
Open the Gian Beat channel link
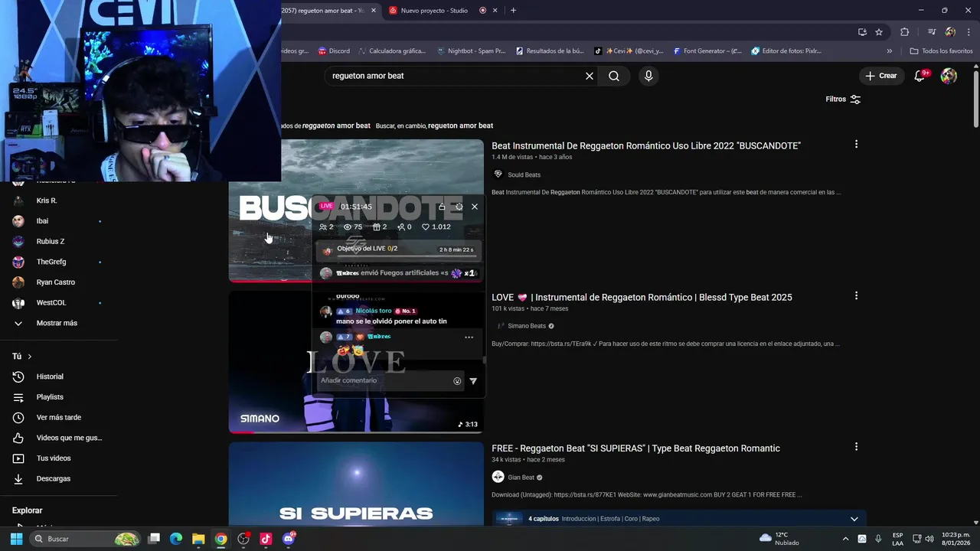pos(521,478)
